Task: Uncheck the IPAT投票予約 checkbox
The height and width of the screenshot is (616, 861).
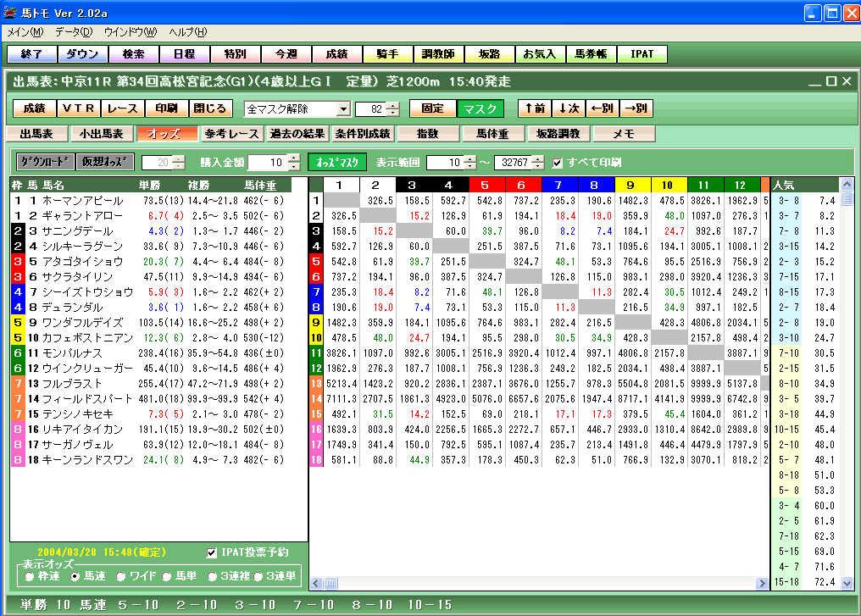Action: 212,553
